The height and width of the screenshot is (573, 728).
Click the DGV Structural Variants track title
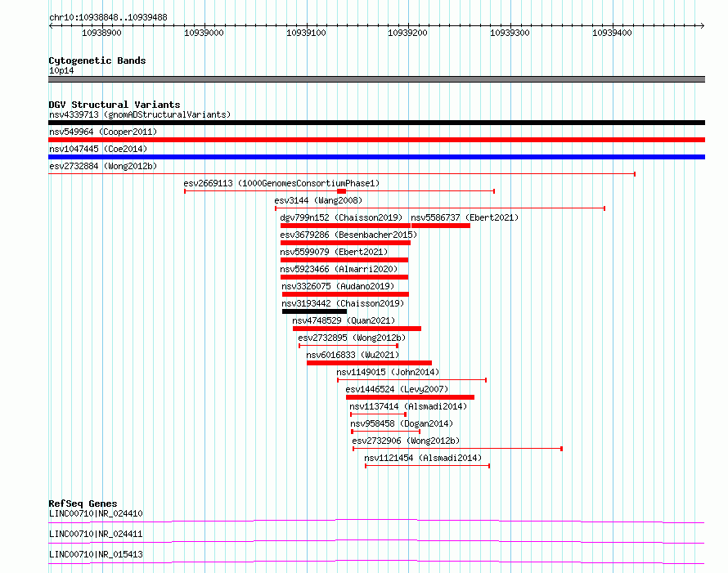click(115, 105)
